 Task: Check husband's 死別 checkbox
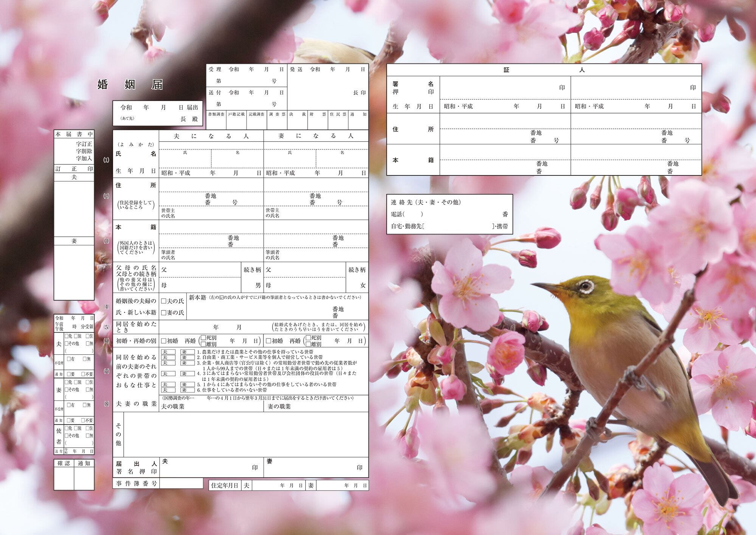coord(203,338)
